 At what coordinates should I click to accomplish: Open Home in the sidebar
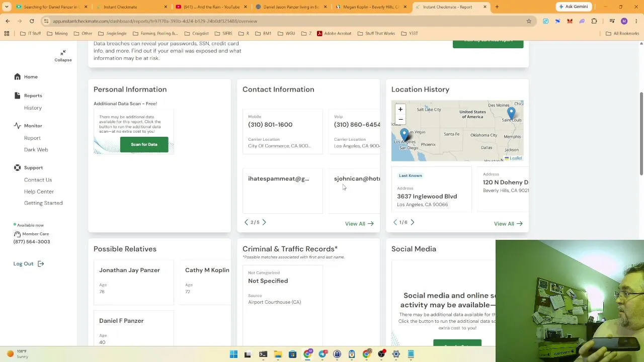[31, 77]
